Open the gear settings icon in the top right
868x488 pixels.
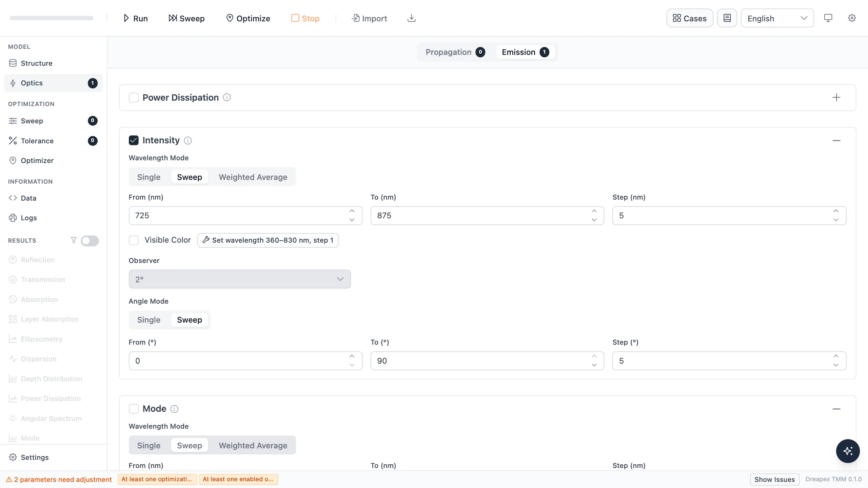[x=852, y=18]
